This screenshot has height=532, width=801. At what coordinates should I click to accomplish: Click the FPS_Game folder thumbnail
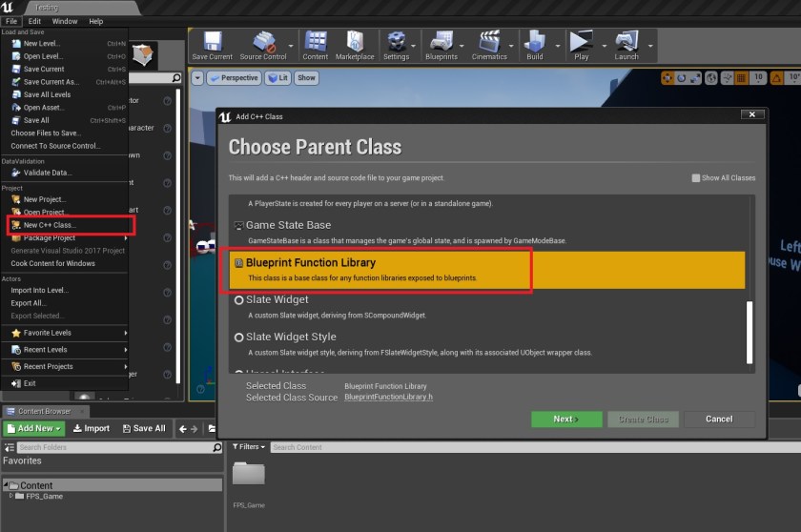(249, 476)
